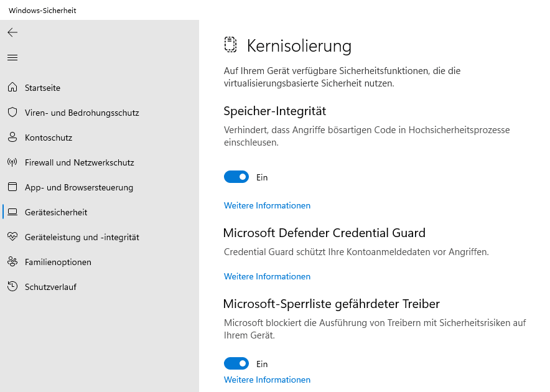Viewport: 550px width, 392px height.
Task: Open the Familienoptionen section
Action: coord(58,262)
